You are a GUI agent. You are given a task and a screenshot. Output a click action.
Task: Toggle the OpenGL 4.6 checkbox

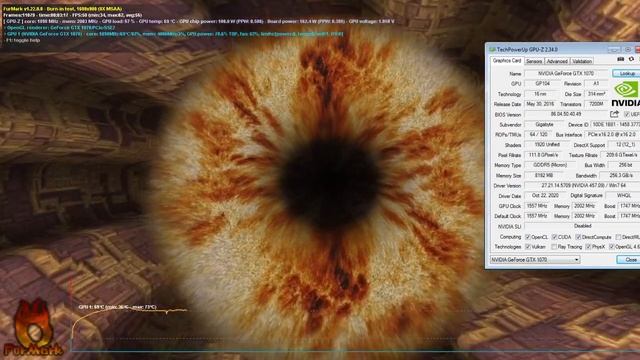[611, 247]
